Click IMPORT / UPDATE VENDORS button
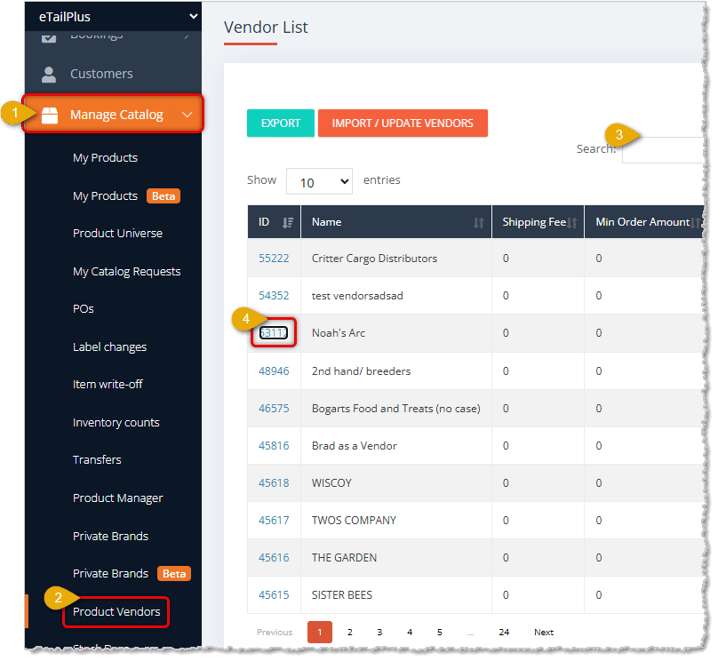The image size is (718, 661). (403, 123)
